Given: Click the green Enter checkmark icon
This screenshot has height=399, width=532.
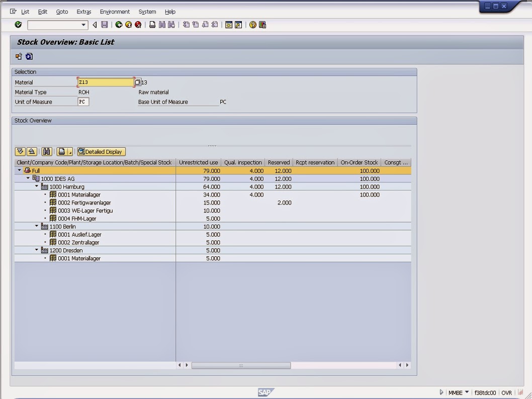Looking at the screenshot, I should click(x=19, y=25).
